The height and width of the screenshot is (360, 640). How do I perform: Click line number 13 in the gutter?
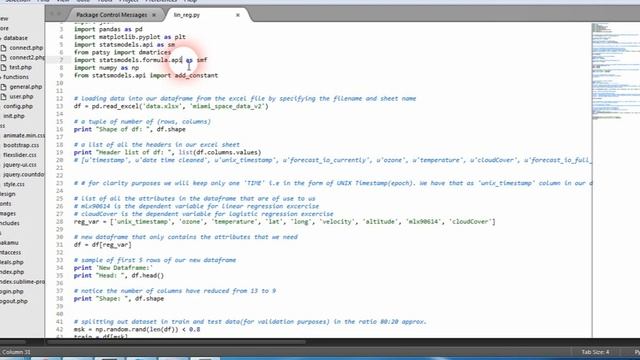pos(60,106)
